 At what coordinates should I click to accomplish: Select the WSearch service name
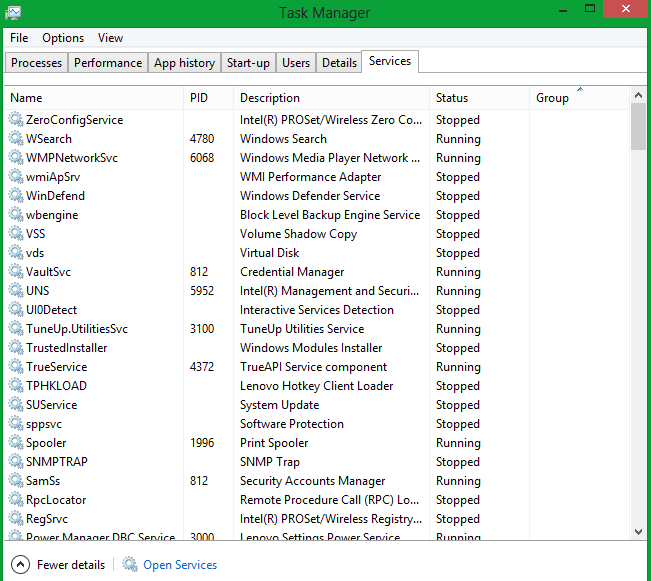point(49,139)
